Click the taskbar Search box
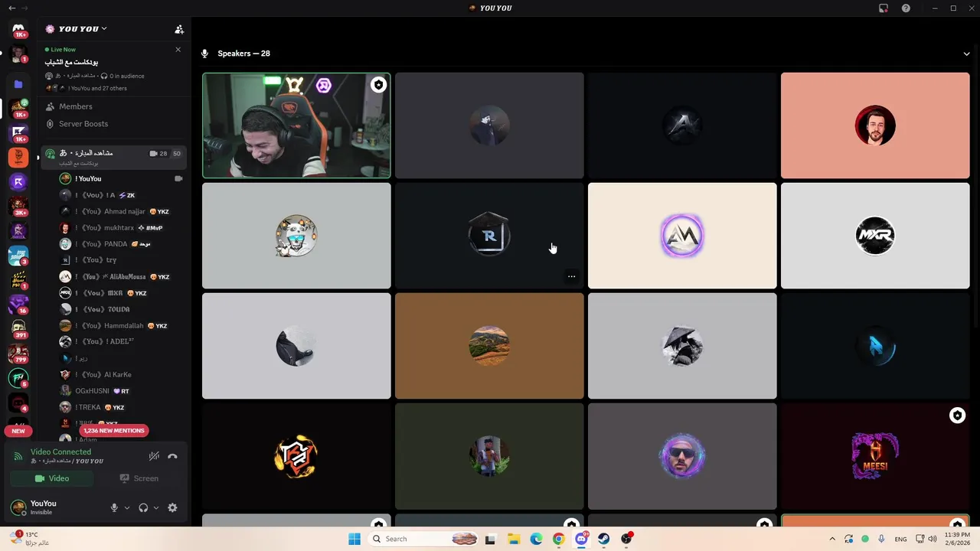Screen dimensions: 980x551 pos(423,539)
